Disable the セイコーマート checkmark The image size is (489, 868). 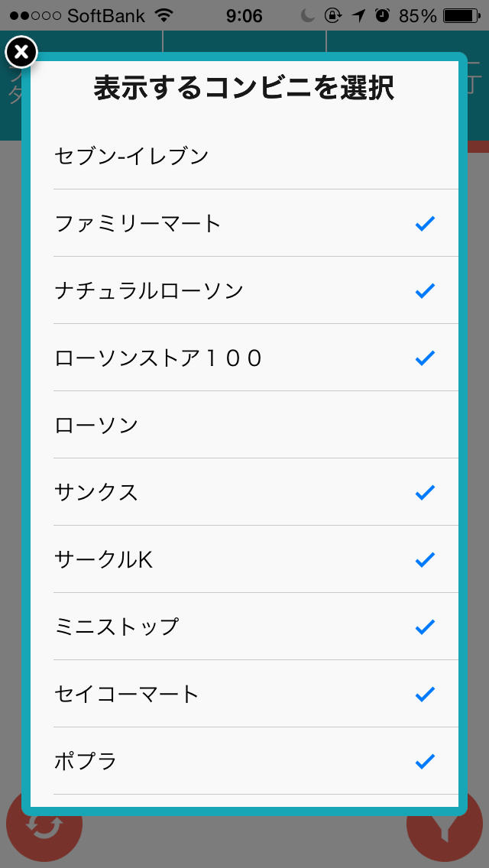pos(425,694)
